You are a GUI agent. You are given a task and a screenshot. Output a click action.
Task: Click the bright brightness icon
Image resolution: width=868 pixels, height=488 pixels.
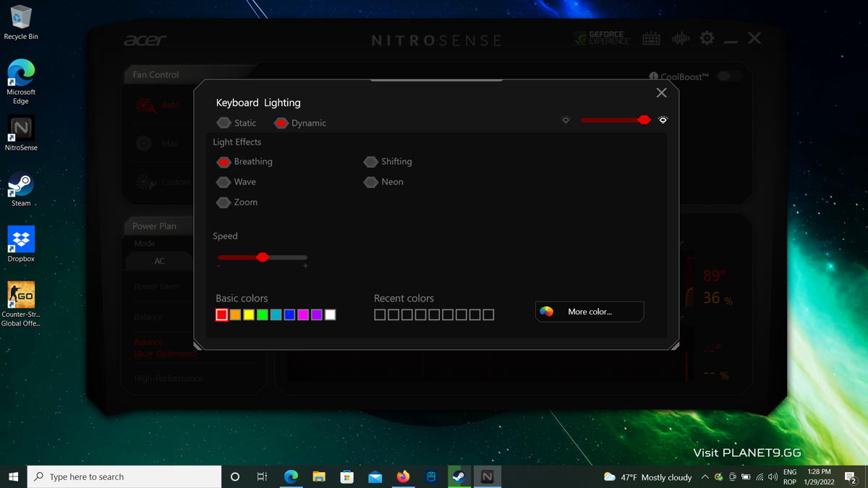tap(663, 120)
